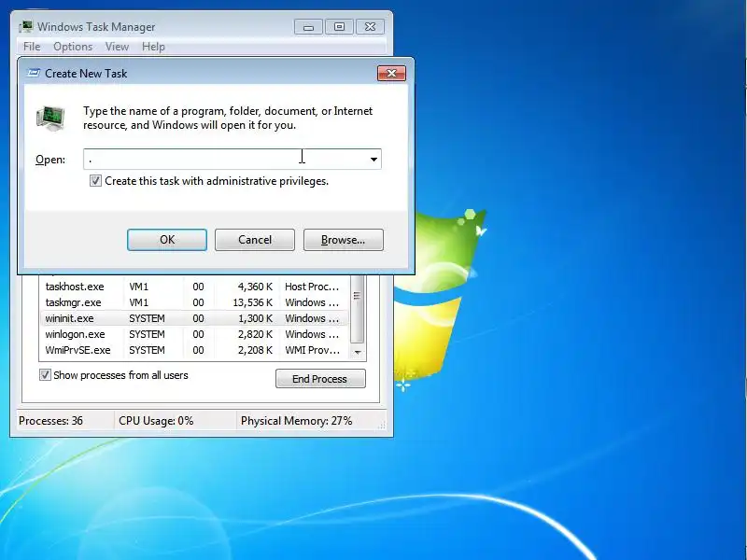Maximize the Windows Task Manager window
This screenshot has width=747, height=560.
click(x=339, y=27)
